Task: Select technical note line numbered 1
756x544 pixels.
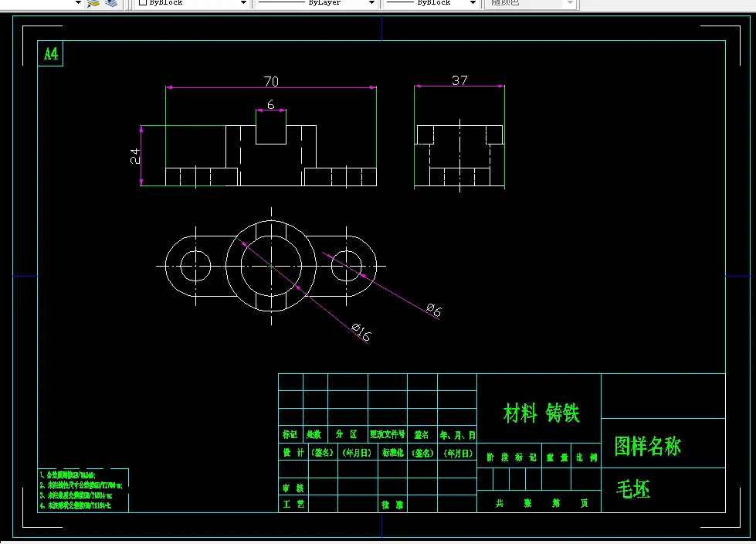Action: [x=67, y=475]
